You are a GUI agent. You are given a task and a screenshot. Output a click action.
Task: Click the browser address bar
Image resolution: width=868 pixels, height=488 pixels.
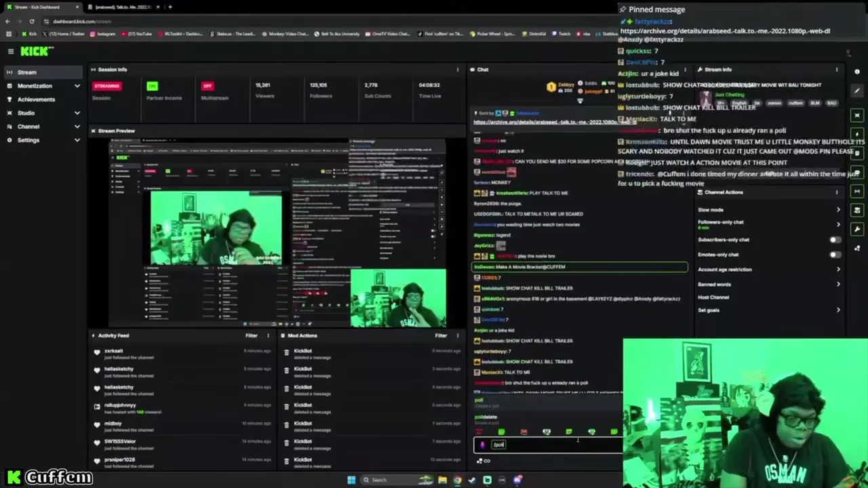325,21
